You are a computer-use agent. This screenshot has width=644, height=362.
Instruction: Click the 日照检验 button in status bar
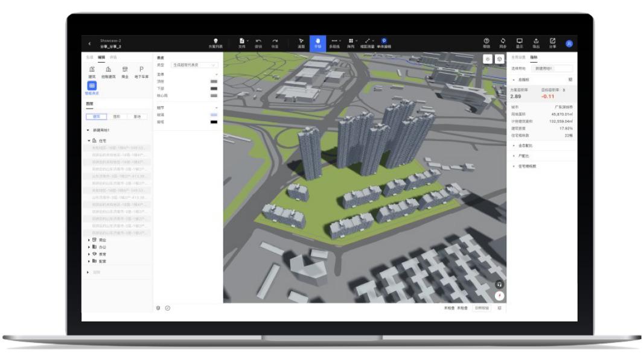pyautogui.click(x=482, y=308)
